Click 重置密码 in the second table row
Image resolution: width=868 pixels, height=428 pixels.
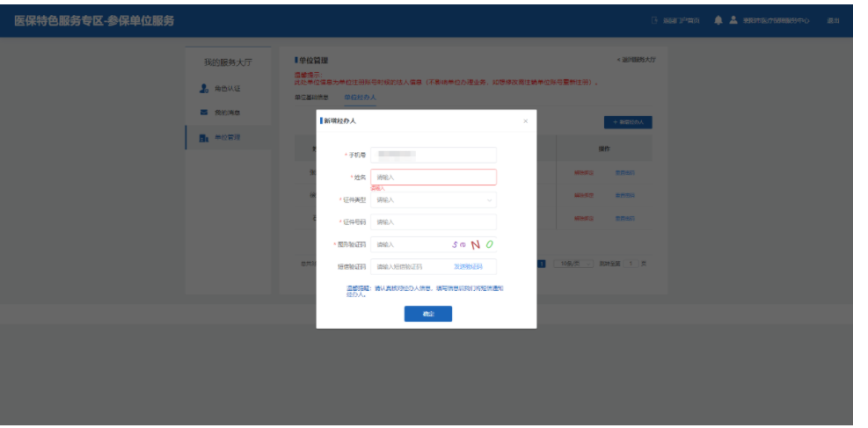coord(624,195)
